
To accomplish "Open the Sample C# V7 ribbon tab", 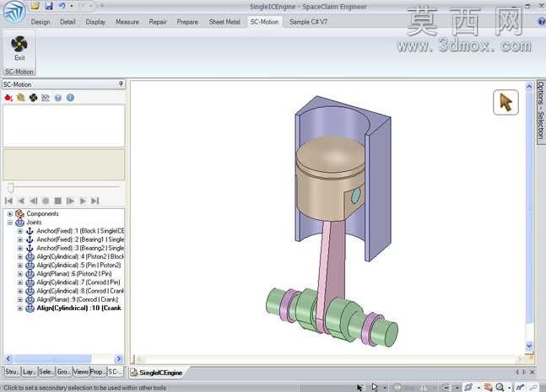I will 308,22.
